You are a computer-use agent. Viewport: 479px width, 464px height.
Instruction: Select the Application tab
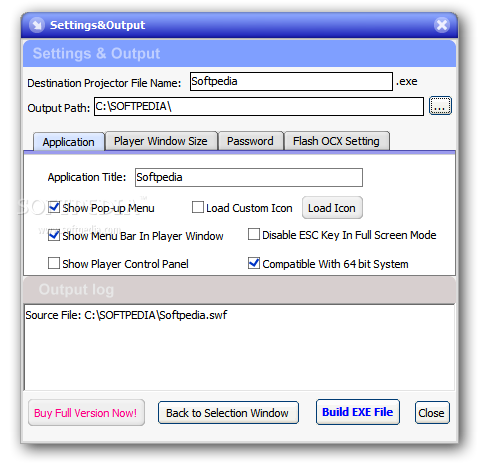click(69, 142)
